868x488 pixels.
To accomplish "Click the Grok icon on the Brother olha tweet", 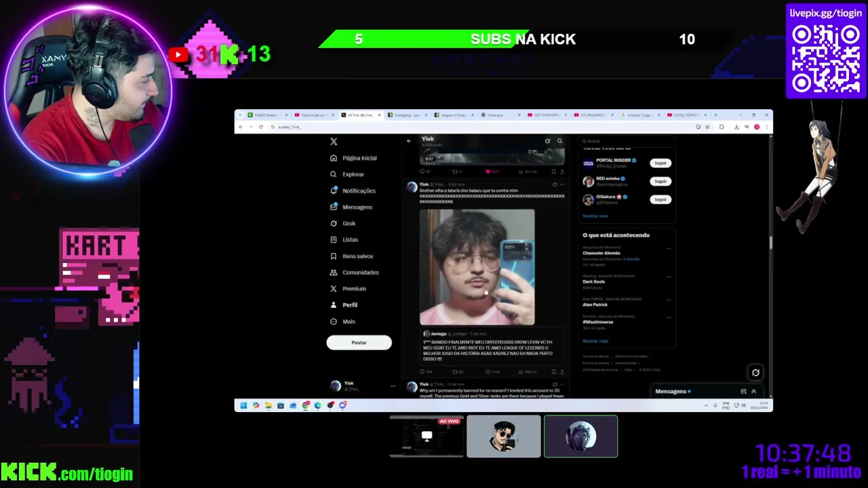I will pos(555,184).
